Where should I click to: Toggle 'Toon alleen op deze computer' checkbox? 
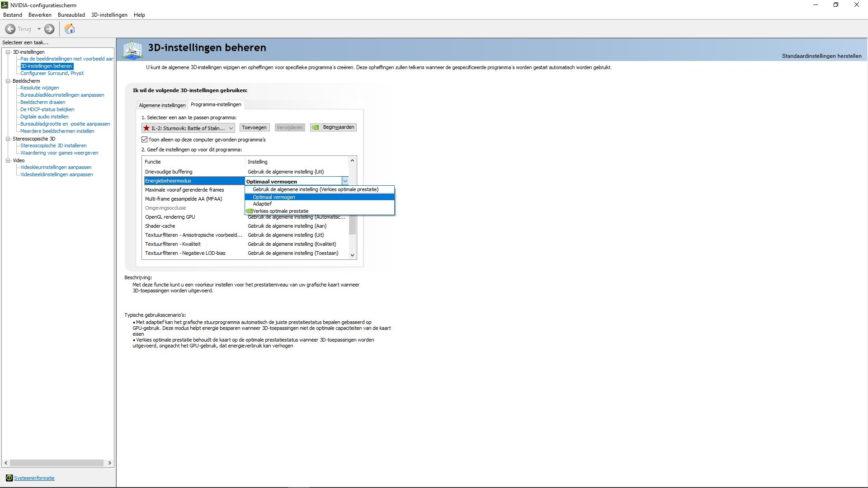coord(145,140)
